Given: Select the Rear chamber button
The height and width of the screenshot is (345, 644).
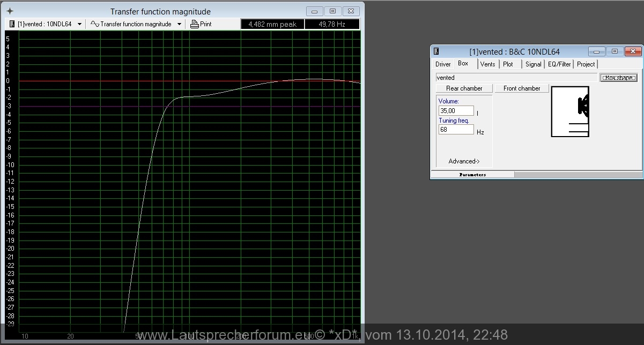Looking at the screenshot, I should [x=464, y=88].
